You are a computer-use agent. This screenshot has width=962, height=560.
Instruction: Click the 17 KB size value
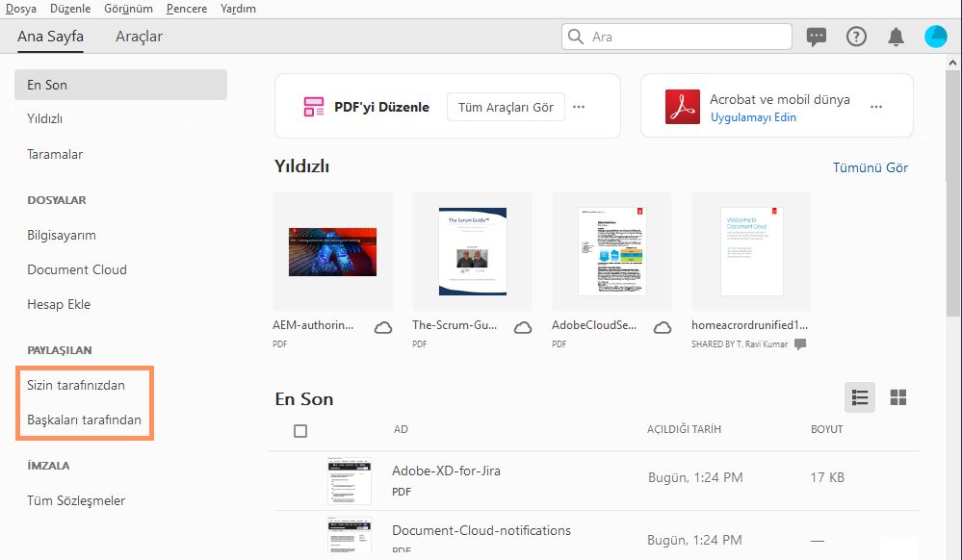(x=827, y=477)
